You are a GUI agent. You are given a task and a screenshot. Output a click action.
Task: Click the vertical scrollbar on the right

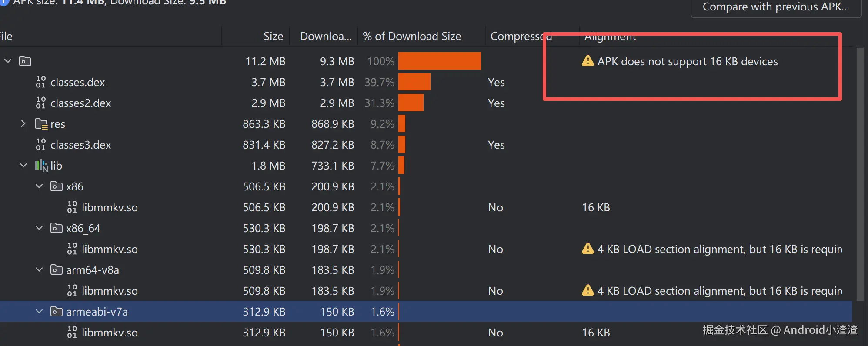pos(860,174)
